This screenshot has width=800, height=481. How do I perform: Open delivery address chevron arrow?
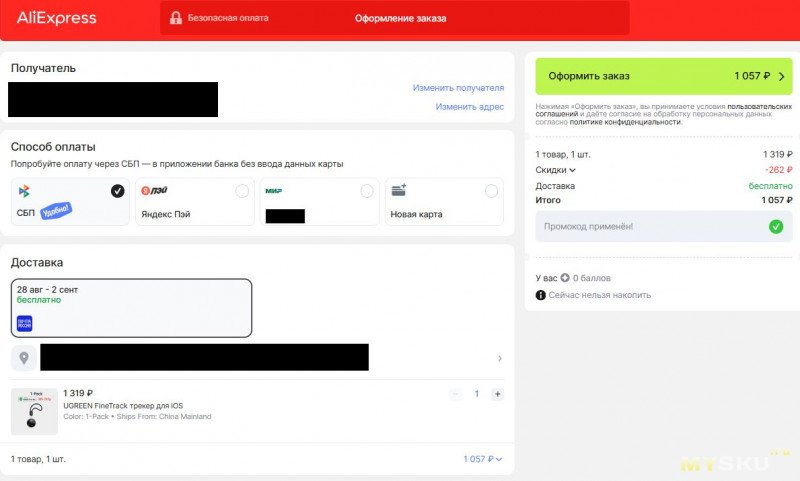[499, 358]
